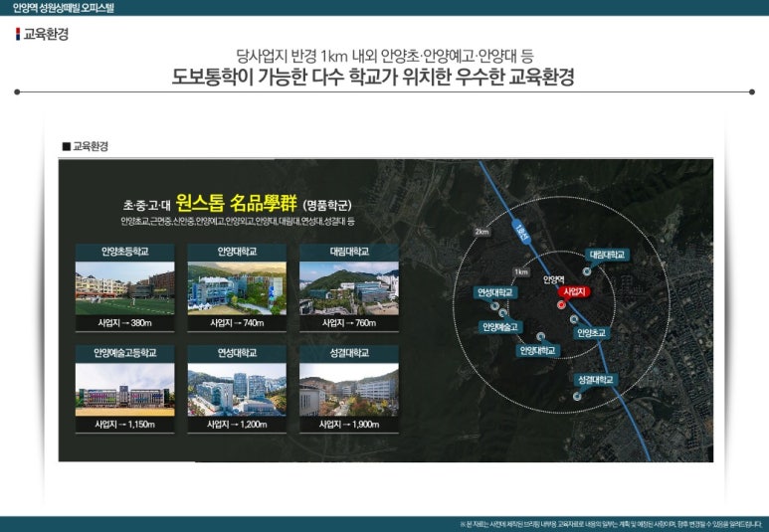Click the subtitle 당사업지 반경 1km 내외 line
The image size is (769, 532).
click(384, 56)
